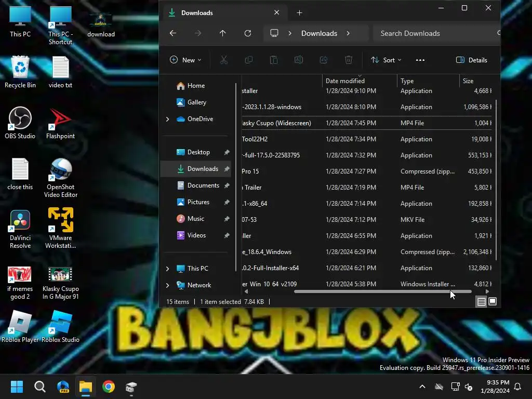The image size is (532, 399).
Task: Switch to the details list view icon
Action: pos(481,301)
